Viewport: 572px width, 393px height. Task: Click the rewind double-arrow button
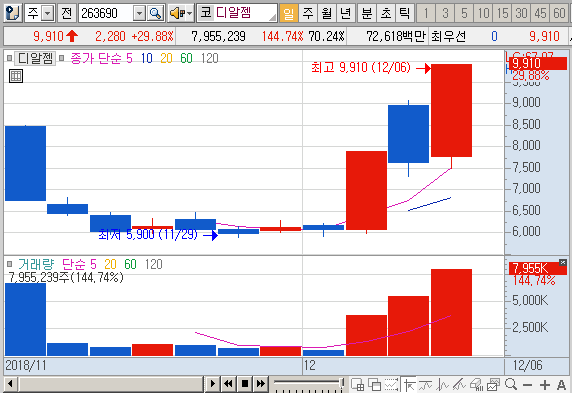[x=228, y=384]
